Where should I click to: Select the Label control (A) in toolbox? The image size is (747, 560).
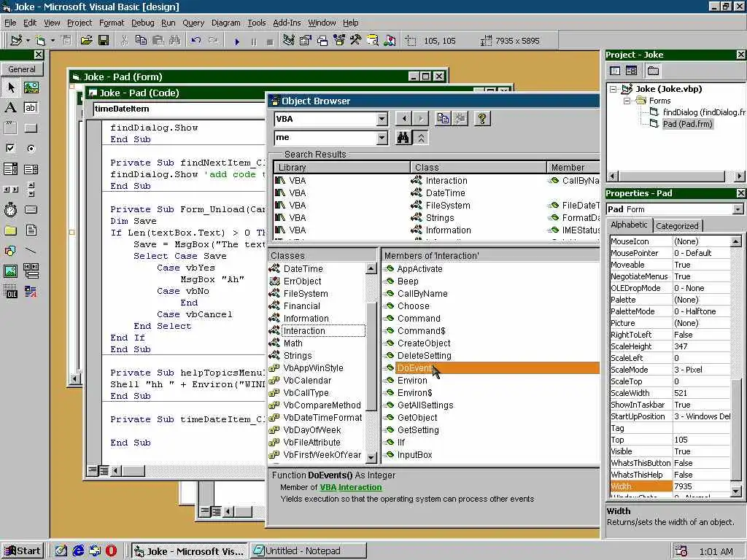pyautogui.click(x=10, y=107)
